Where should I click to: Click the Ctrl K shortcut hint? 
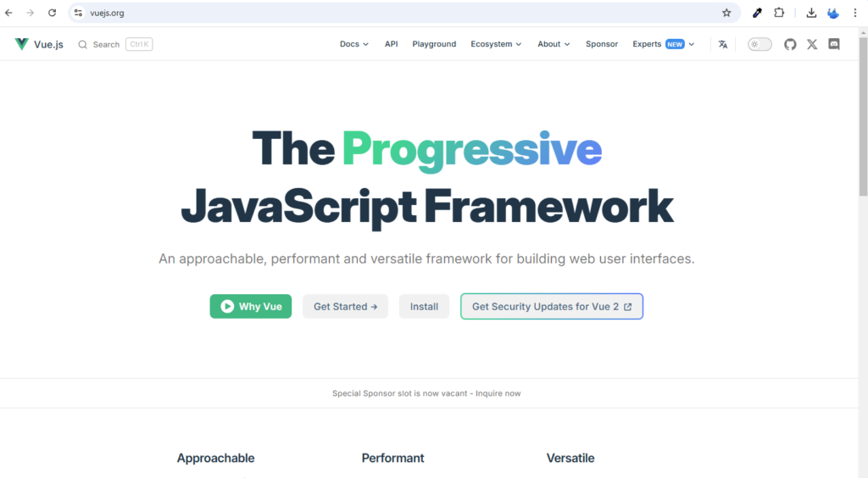pos(139,44)
